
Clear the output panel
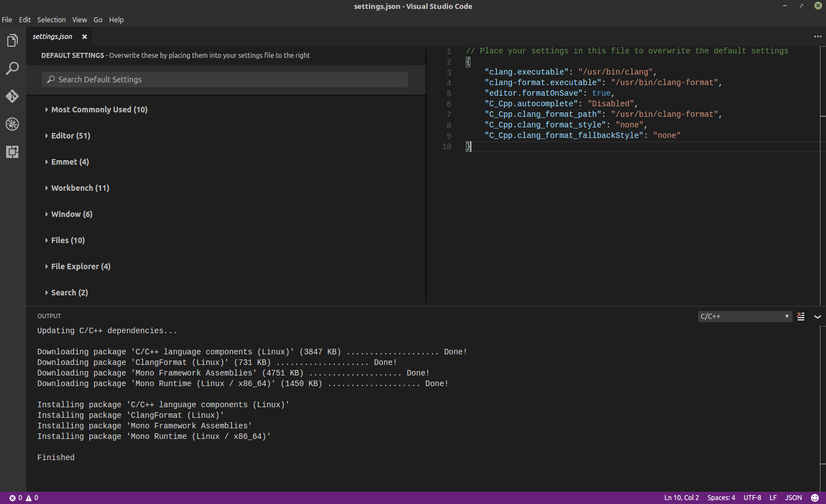[801, 317]
